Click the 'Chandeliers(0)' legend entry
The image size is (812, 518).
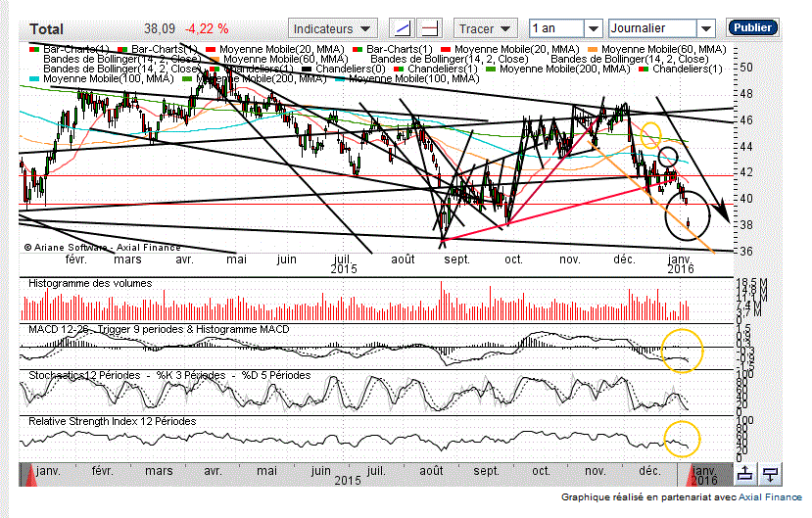351,69
